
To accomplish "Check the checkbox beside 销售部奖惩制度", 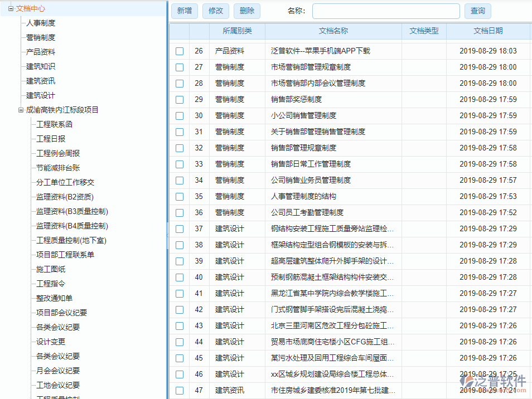I will tap(179, 99).
